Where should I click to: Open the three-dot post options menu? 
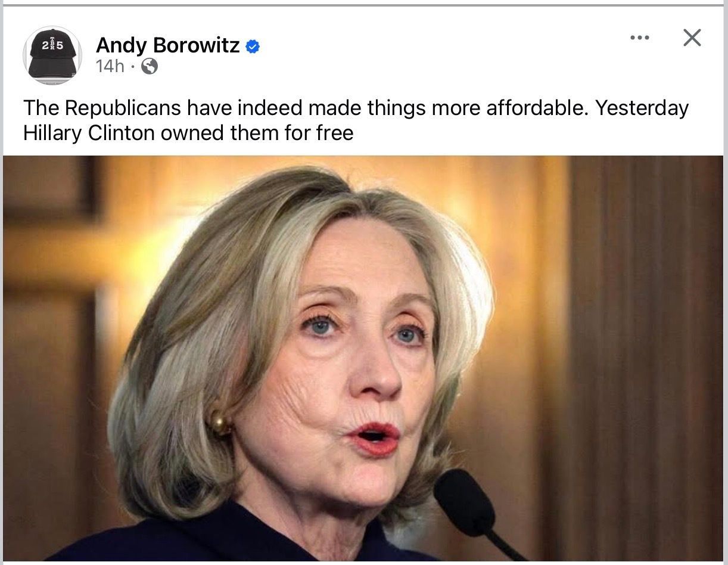pos(639,38)
